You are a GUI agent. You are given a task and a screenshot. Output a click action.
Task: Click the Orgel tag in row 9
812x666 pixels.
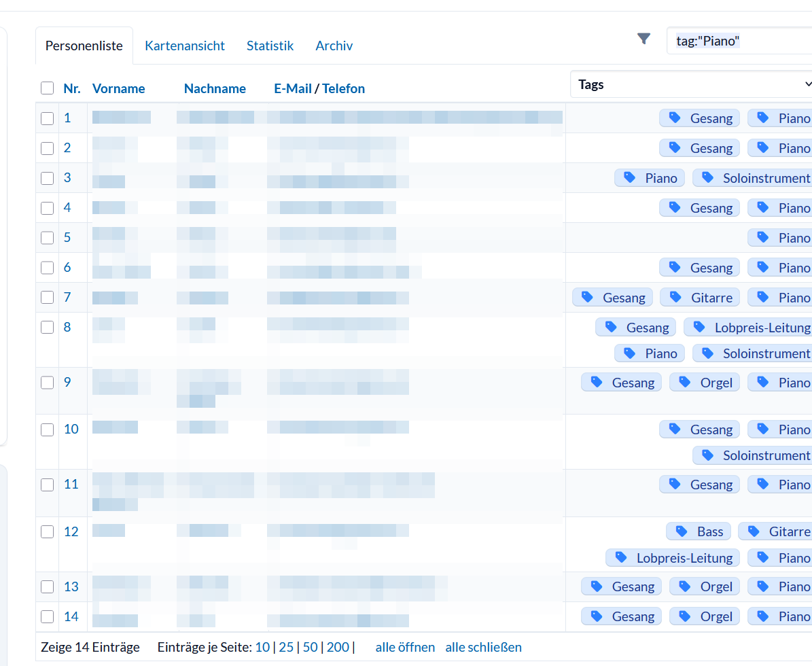pyautogui.click(x=704, y=383)
